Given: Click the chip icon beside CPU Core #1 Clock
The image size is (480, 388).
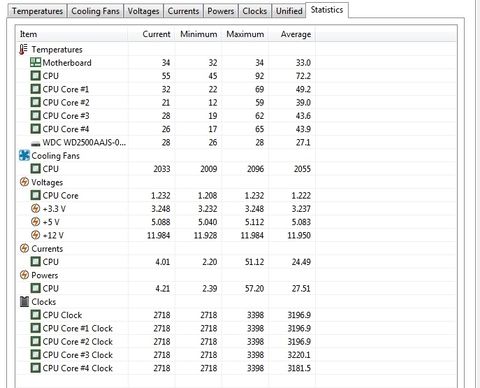Looking at the screenshot, I should click(x=35, y=328).
